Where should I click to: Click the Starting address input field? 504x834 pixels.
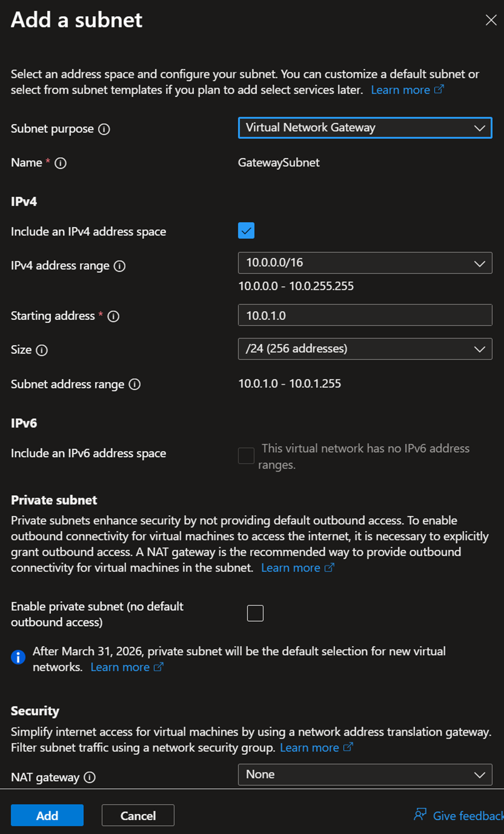[x=364, y=315]
